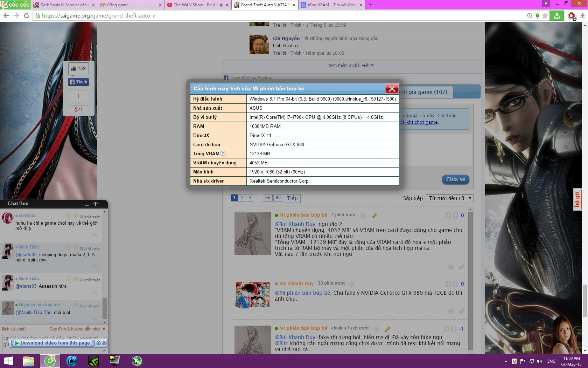588x368 pixels.
Task: Click the Google +1 button
Action: point(78,109)
